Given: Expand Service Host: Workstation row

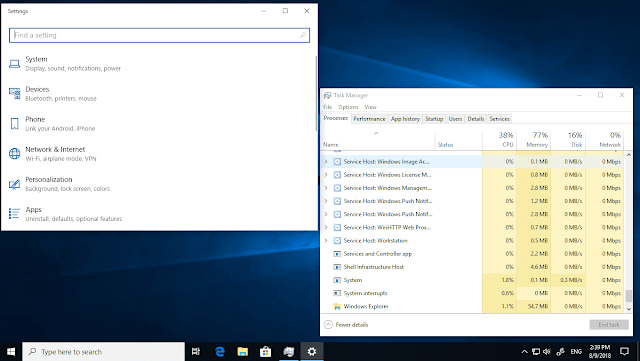Looking at the screenshot, I should 326,241.
